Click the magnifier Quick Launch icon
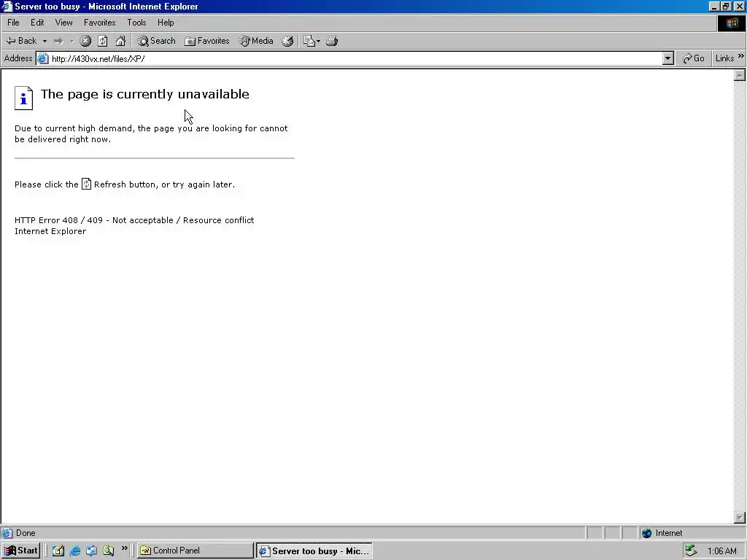 point(109,551)
